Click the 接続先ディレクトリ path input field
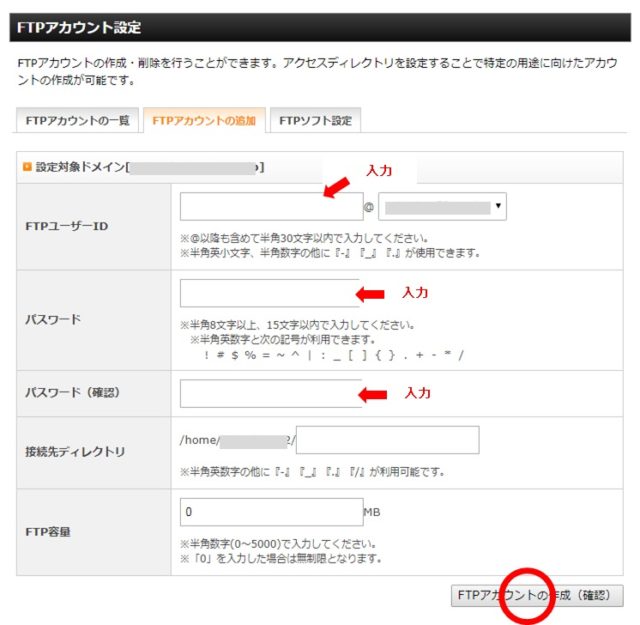Viewport: 640px width, 625px height. point(387,440)
